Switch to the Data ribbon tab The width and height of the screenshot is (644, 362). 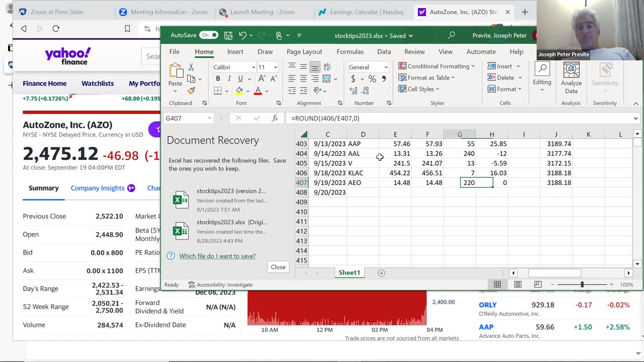(x=384, y=52)
